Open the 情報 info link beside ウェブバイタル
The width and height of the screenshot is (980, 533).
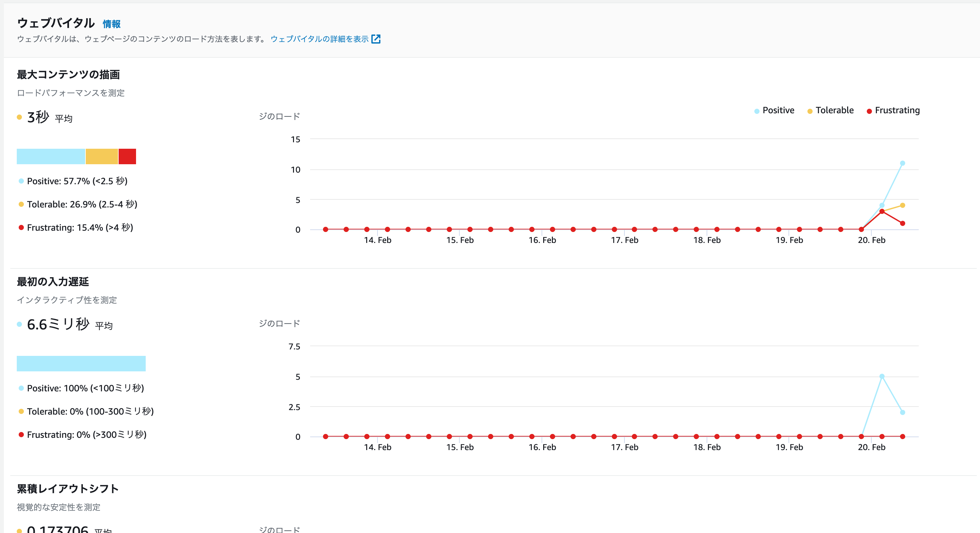[112, 24]
